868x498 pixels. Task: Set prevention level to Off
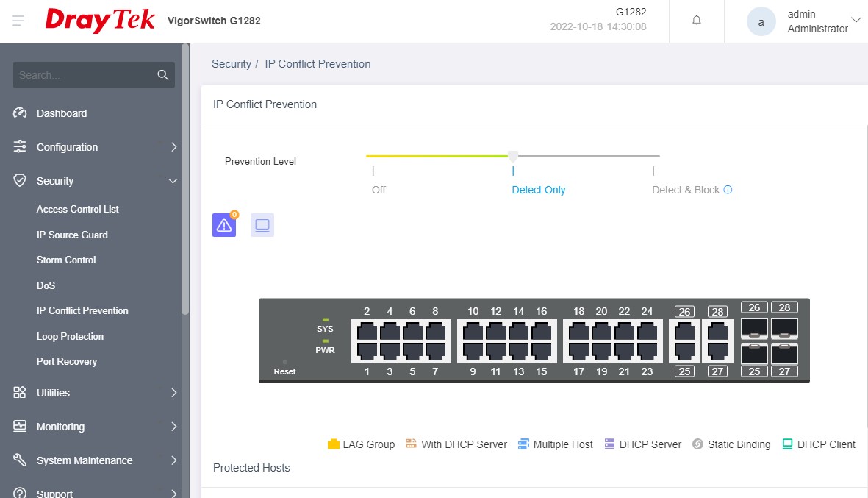pyautogui.click(x=378, y=190)
